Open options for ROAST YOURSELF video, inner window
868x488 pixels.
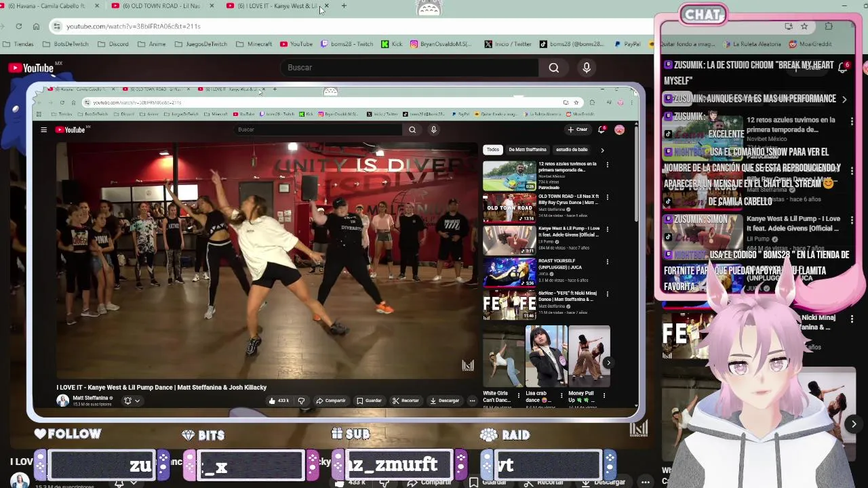[607, 262]
